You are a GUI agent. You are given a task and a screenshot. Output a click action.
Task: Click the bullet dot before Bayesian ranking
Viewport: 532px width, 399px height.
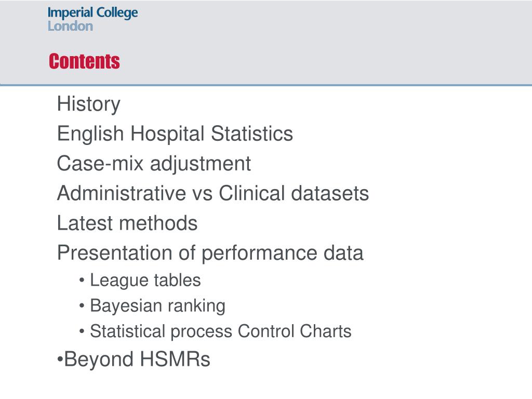click(x=82, y=306)
